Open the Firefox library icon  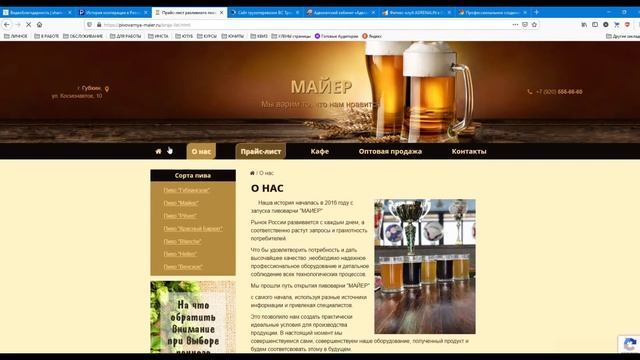coord(584,25)
